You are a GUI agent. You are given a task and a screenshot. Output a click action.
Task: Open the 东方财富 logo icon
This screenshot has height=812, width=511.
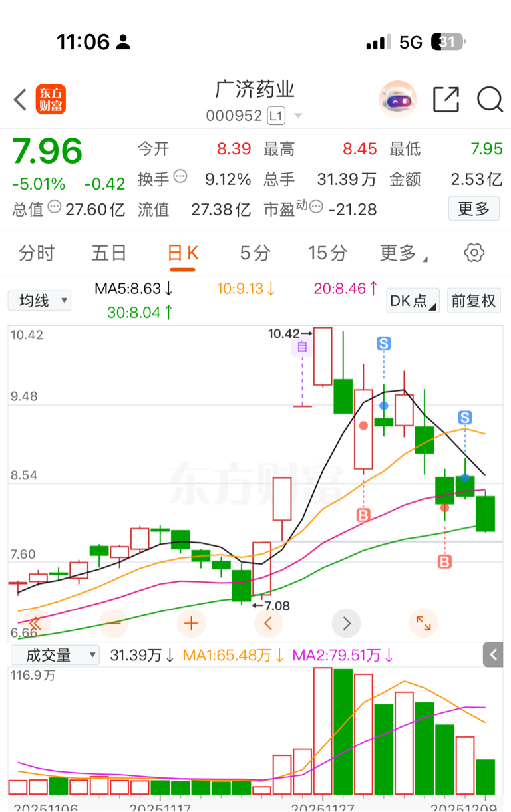51,100
